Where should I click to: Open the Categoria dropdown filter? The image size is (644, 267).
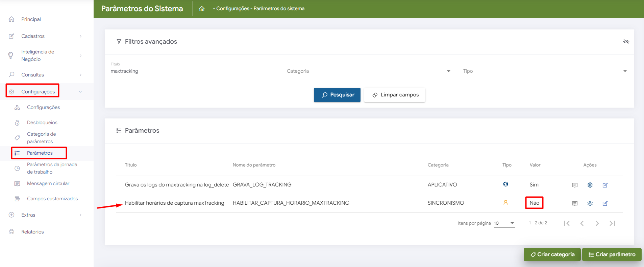coord(369,71)
